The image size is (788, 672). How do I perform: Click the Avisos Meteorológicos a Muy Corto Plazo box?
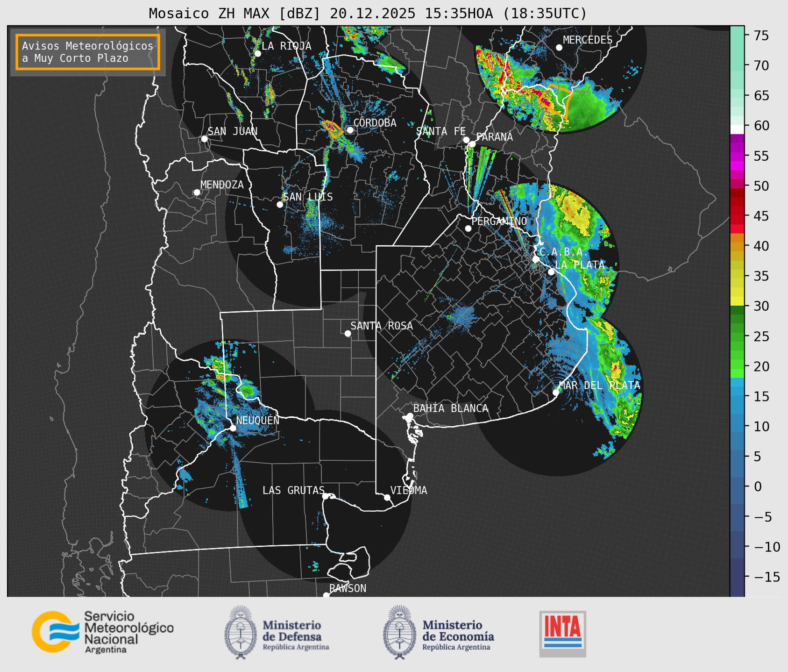(88, 52)
